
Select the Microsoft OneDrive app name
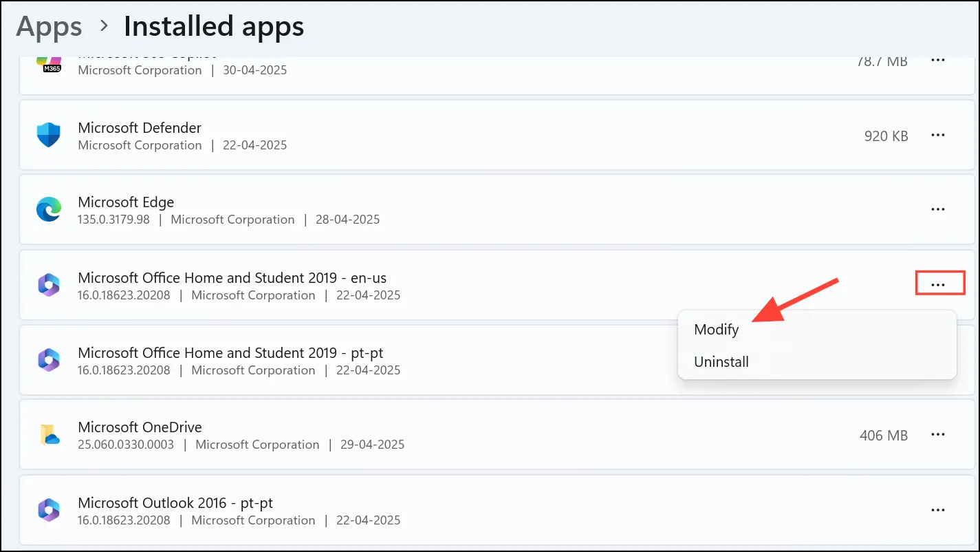pos(140,427)
